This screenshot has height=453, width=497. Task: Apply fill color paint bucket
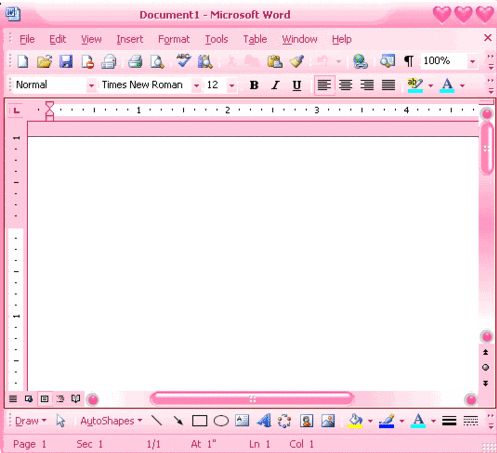click(355, 421)
